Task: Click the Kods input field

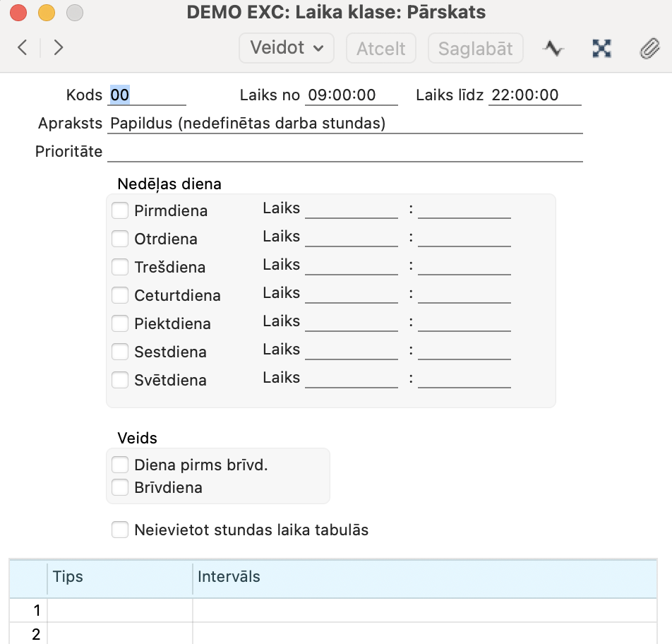Action: click(x=147, y=95)
